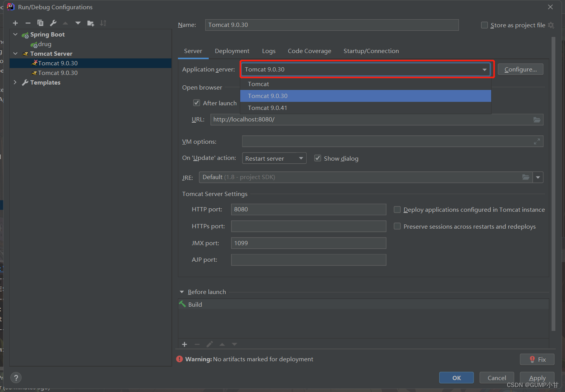Sort configurations alphabetically
The height and width of the screenshot is (392, 565).
click(103, 23)
